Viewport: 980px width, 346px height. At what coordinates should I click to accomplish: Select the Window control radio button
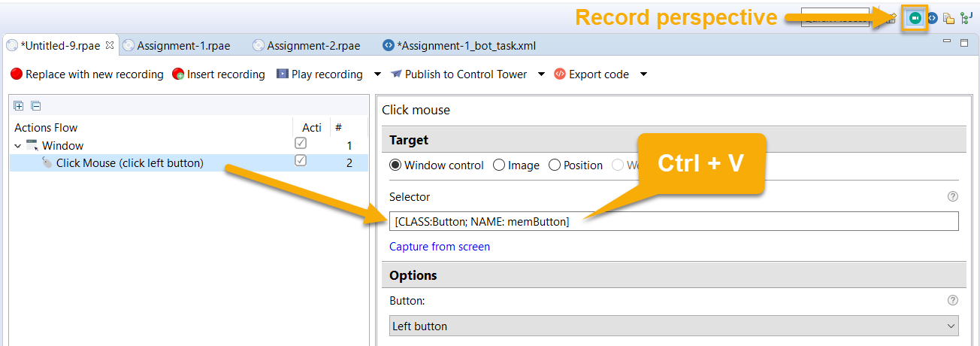click(395, 165)
